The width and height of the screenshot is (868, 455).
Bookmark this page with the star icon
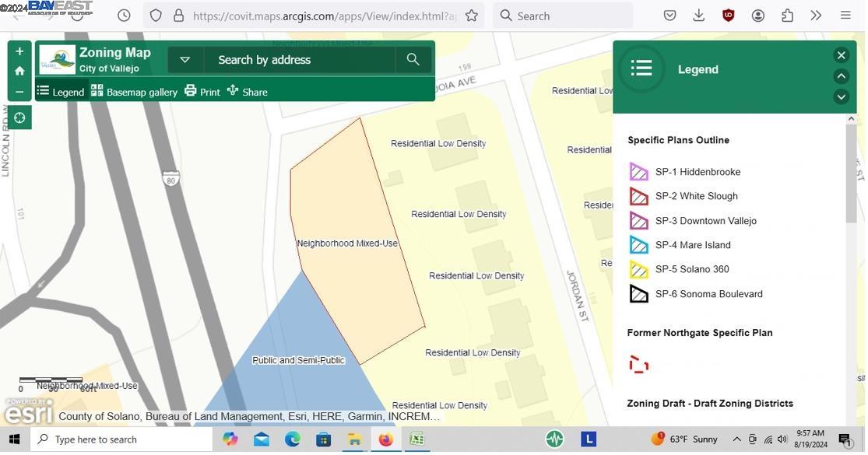point(472,16)
